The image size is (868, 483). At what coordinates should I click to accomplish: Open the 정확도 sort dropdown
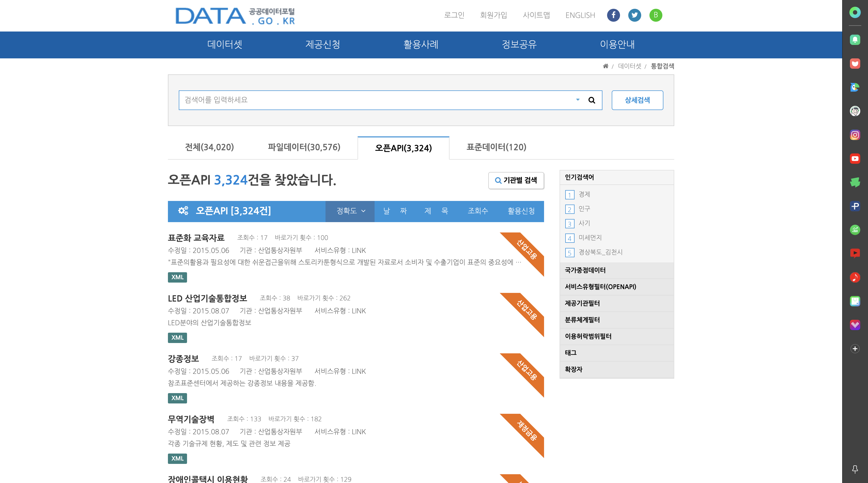coord(350,211)
